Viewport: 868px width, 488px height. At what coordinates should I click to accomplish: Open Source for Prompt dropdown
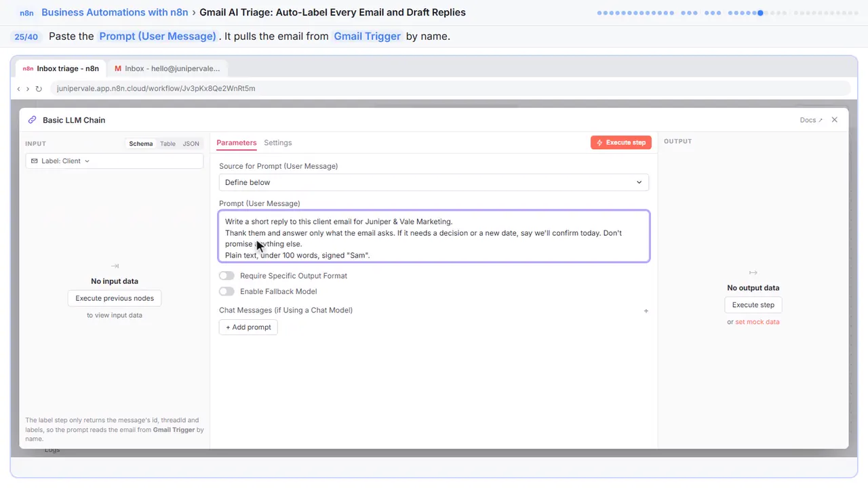point(434,182)
